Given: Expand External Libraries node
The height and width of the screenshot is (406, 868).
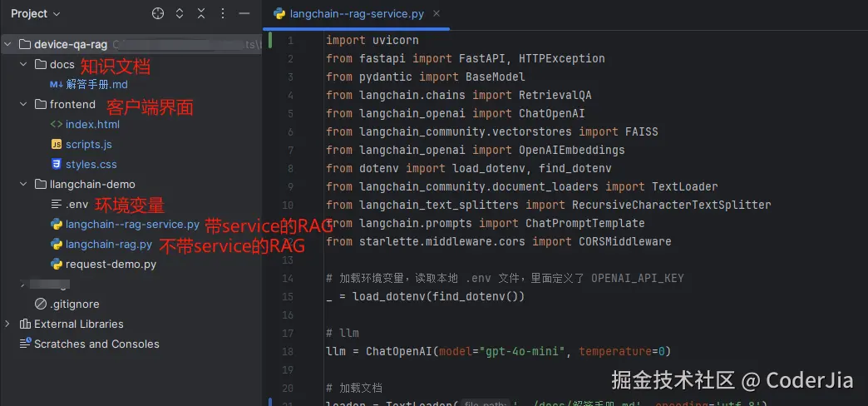Looking at the screenshot, I should pos(7,324).
